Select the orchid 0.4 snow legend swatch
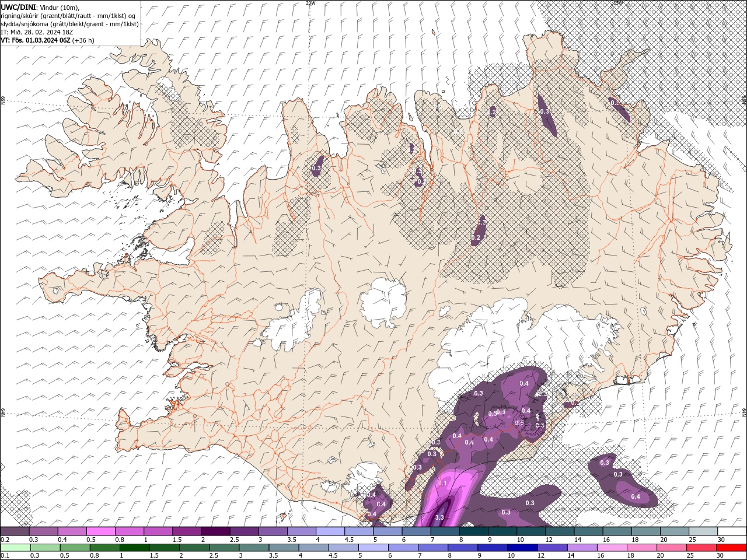 click(x=72, y=531)
